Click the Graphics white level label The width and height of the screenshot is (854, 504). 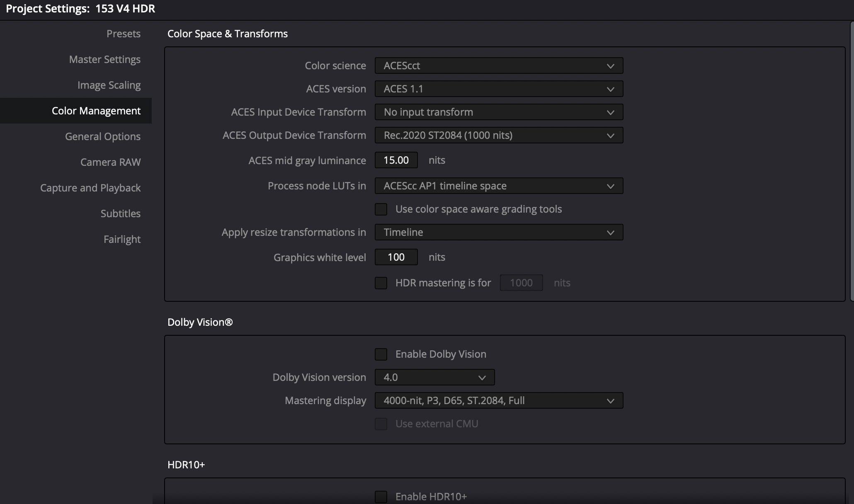click(320, 257)
